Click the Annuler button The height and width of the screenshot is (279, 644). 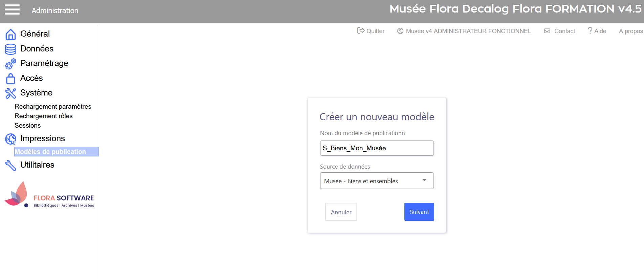tap(341, 212)
